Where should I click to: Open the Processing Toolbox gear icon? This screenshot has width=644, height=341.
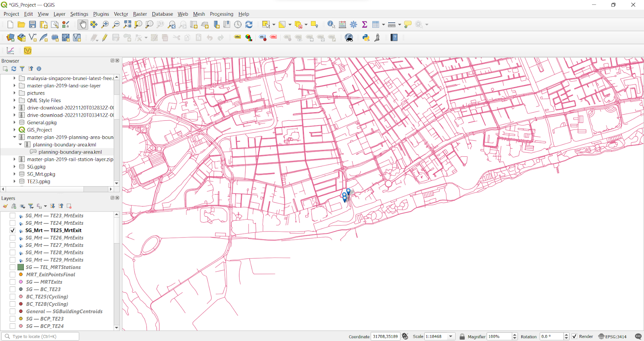pos(353,25)
